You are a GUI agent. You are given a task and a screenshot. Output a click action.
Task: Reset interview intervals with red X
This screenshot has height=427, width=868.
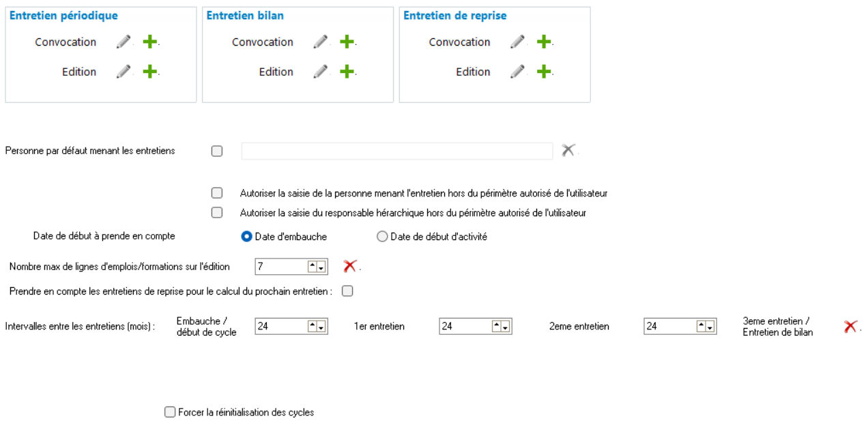[x=850, y=327]
